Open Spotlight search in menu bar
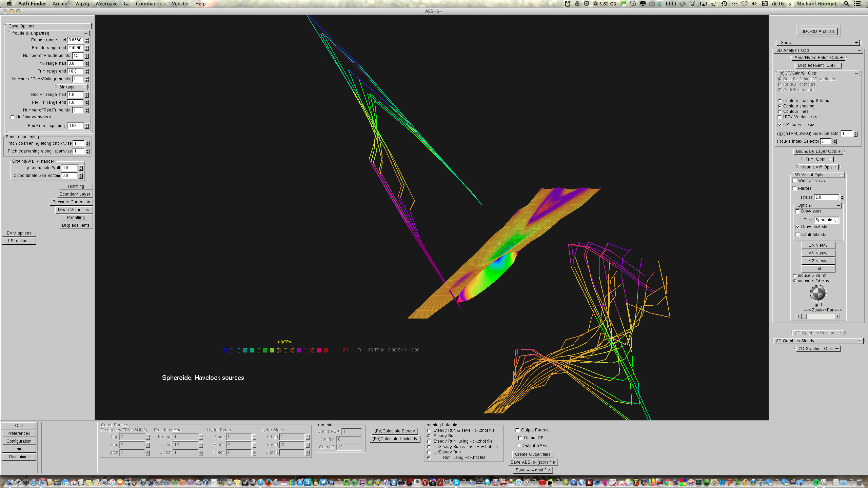This screenshot has width=868, height=488. pyautogui.click(x=846, y=4)
